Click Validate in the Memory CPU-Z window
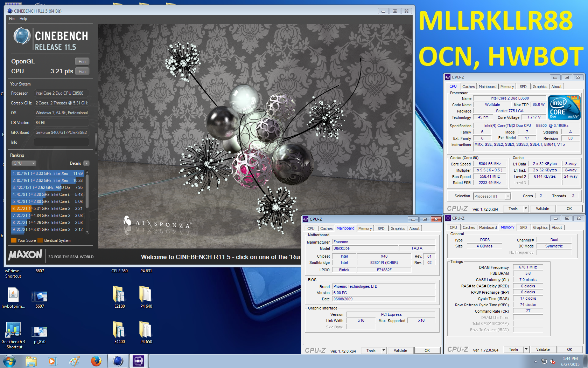588x368 pixels. coord(543,349)
